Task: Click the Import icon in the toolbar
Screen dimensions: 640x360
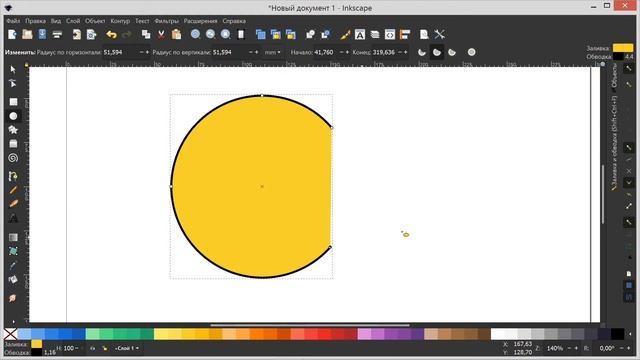Action: [76, 35]
